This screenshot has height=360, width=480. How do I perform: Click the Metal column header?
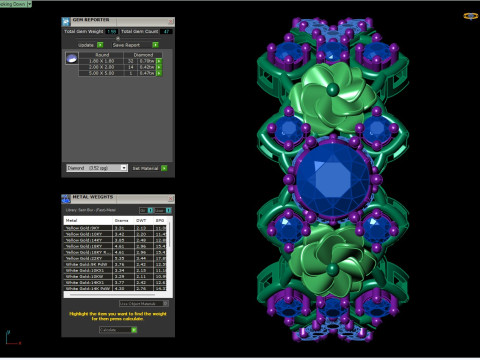coord(88,220)
